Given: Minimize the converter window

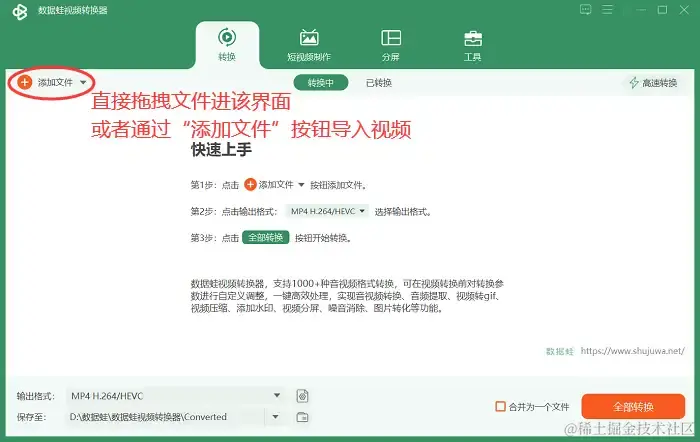Looking at the screenshot, I should [x=641, y=9].
